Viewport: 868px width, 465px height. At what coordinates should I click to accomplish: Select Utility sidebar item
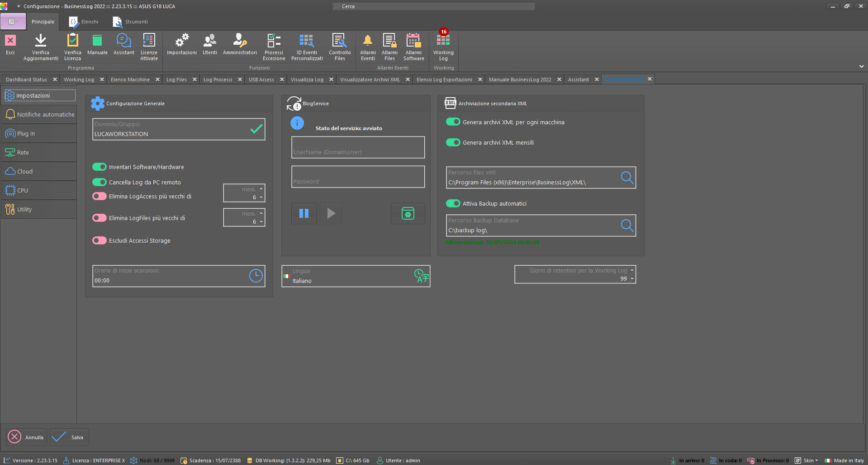[x=39, y=210]
